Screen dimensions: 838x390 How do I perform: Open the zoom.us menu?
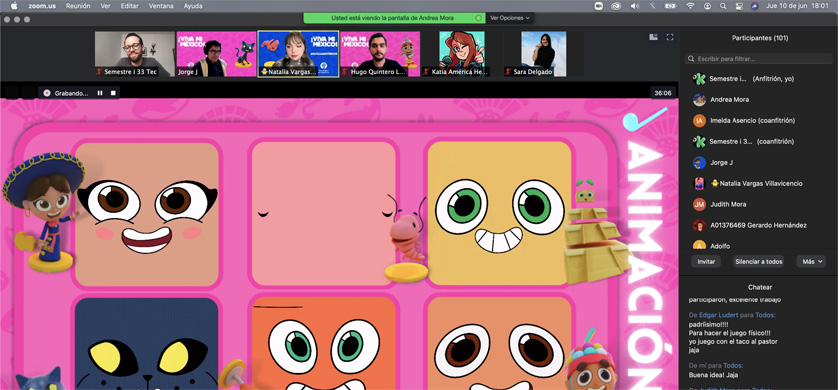click(x=41, y=6)
